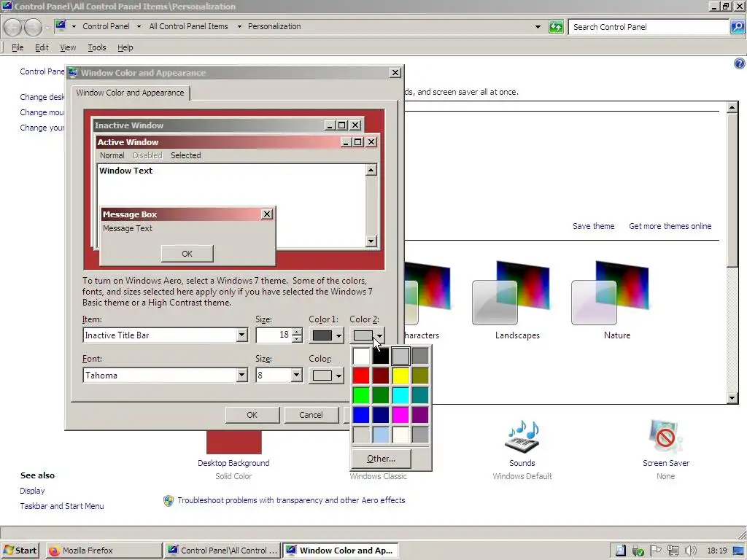Screen dimensions: 747x560
Task: Click the Control Panel icon in address bar
Action: 61,26
